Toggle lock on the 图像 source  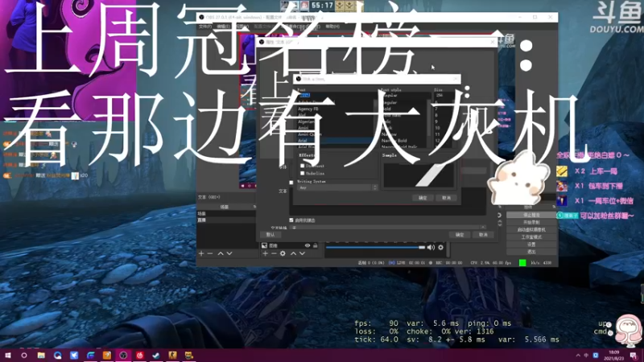[x=315, y=245]
